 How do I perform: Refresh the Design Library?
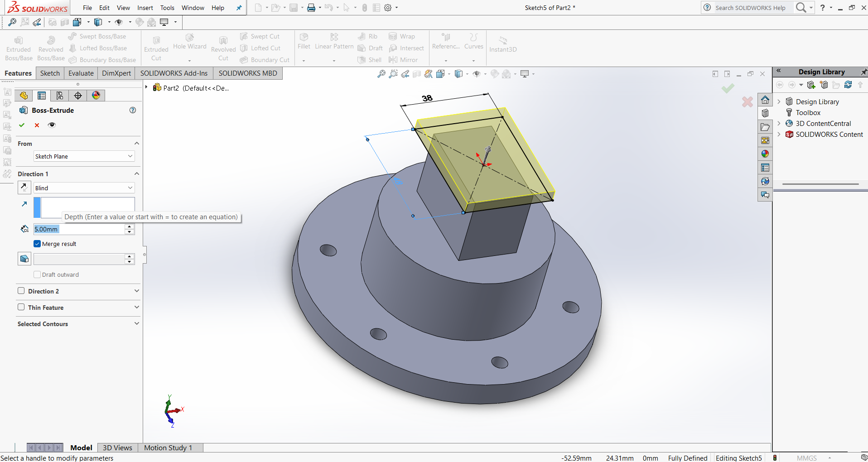tap(848, 85)
